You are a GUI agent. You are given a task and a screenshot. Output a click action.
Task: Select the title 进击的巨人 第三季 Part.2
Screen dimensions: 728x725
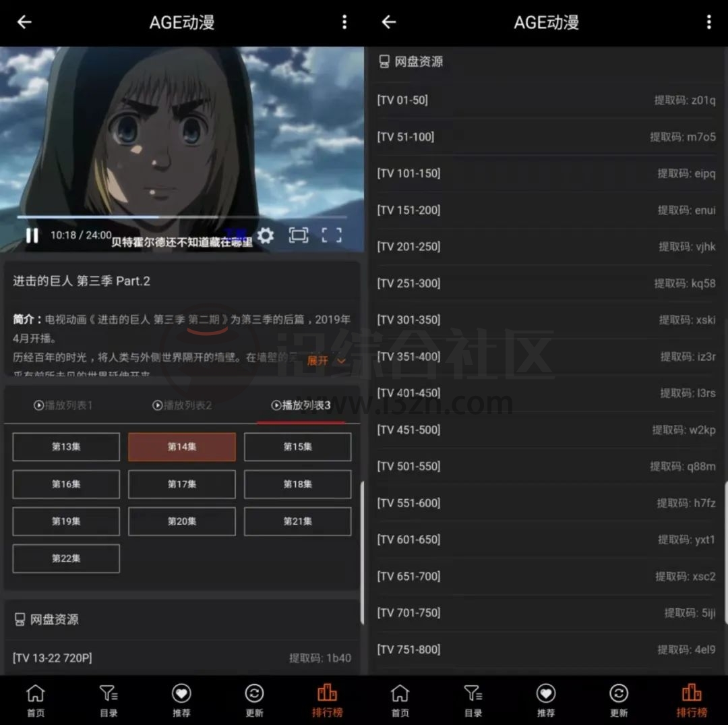tap(82, 281)
